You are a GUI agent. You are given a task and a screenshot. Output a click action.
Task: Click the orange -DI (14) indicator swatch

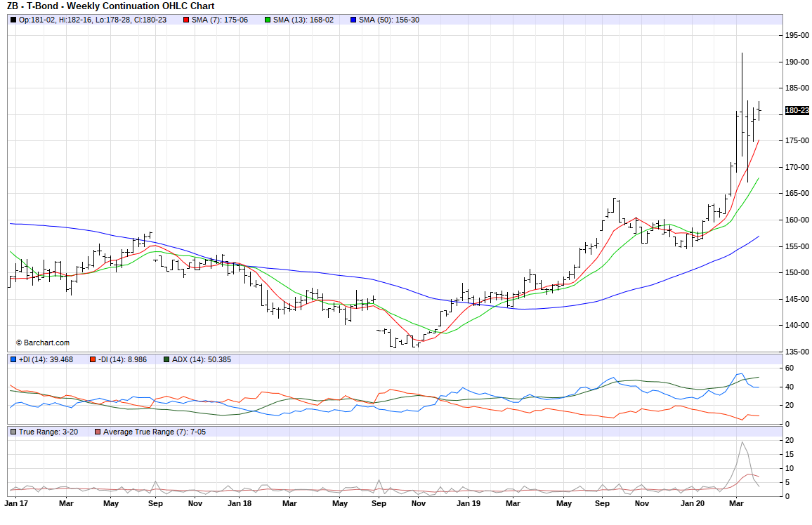93,360
